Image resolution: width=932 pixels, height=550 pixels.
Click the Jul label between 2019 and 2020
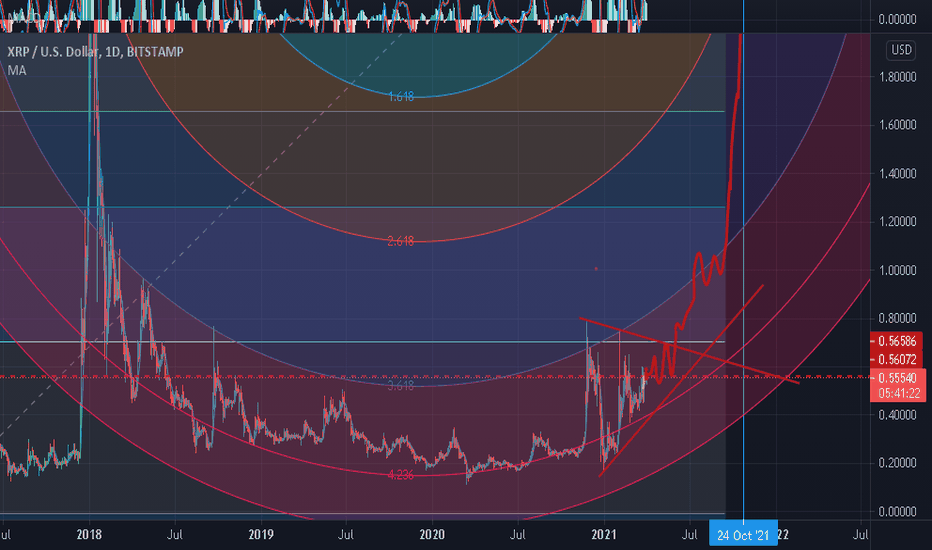(x=346, y=535)
